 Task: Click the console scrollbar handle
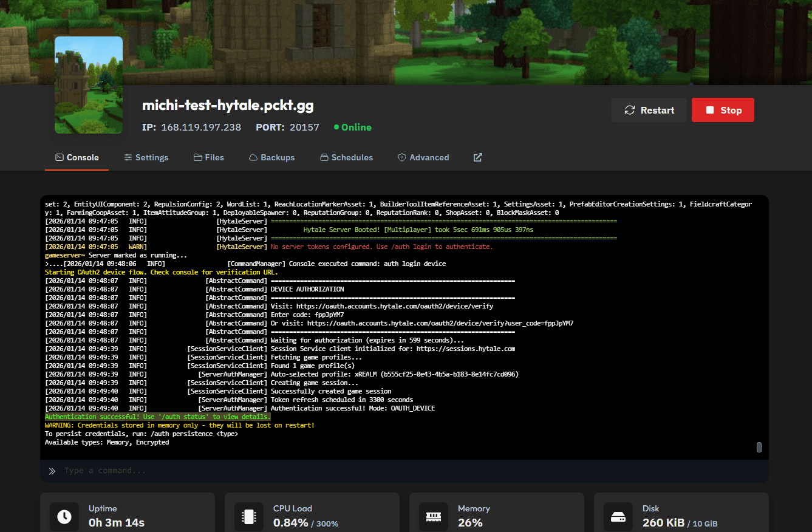coord(759,447)
